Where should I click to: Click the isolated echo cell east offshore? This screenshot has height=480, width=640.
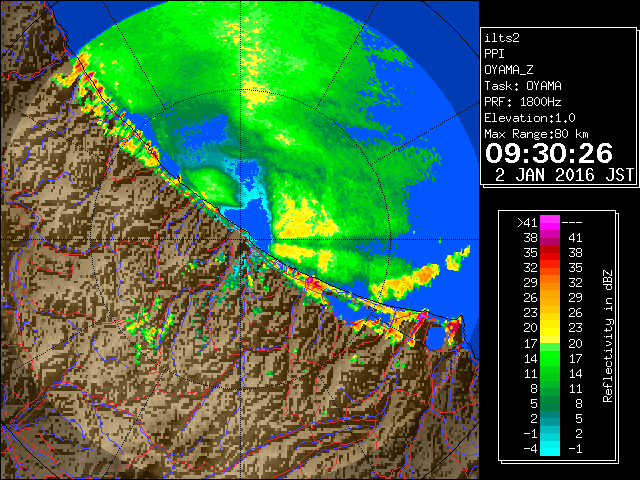click(457, 258)
